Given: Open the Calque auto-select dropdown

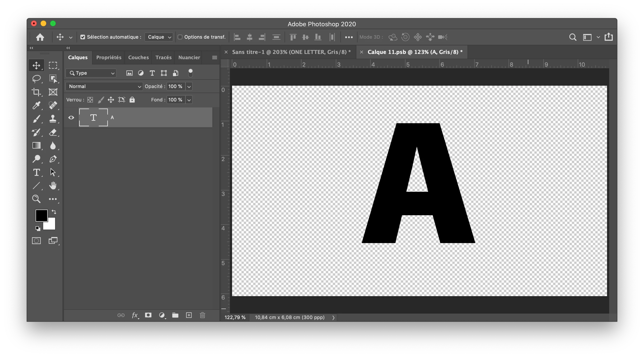Looking at the screenshot, I should [x=159, y=37].
